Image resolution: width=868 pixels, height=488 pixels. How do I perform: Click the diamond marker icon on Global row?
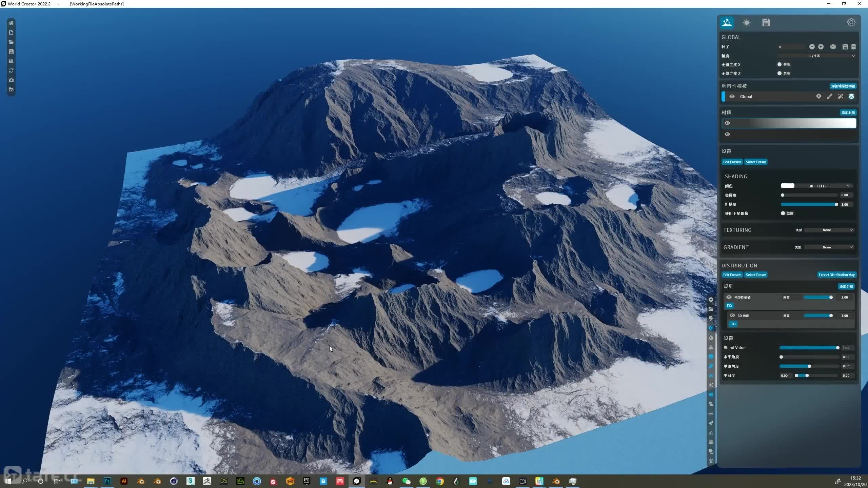click(819, 96)
